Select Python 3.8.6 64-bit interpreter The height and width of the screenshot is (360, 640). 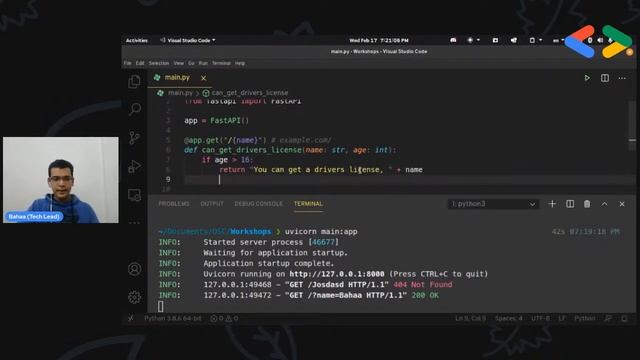[x=173, y=318]
